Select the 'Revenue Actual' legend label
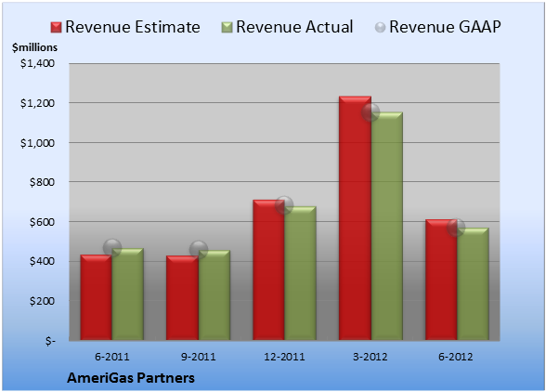 pyautogui.click(x=294, y=27)
